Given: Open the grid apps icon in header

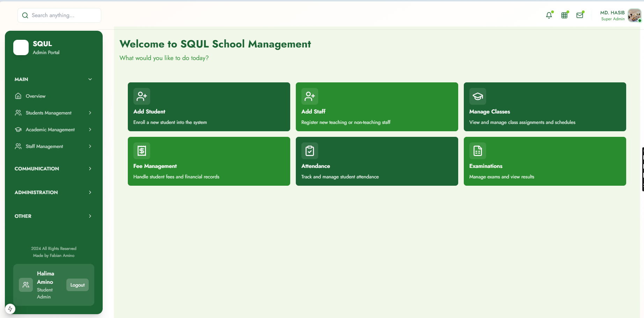Looking at the screenshot, I should click(564, 15).
